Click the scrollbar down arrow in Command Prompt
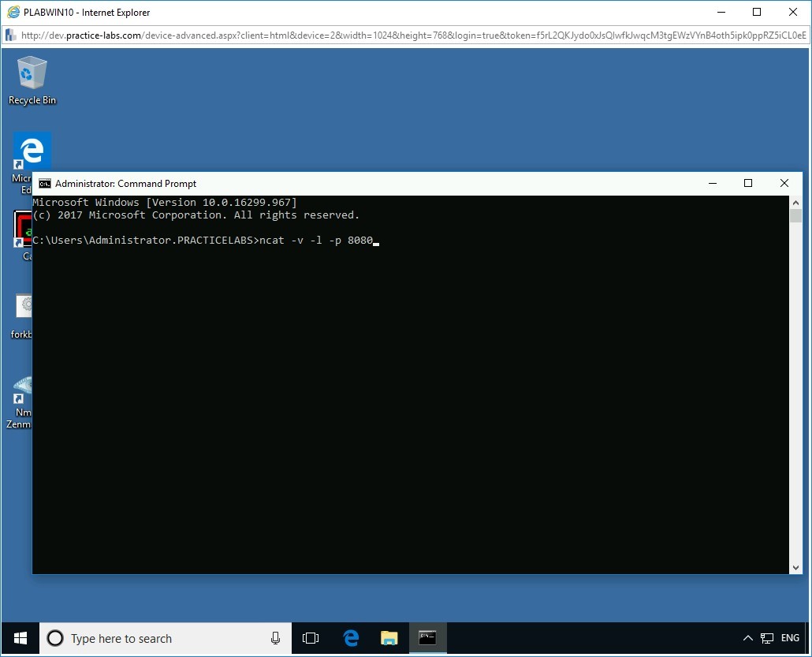Image resolution: width=812 pixels, height=657 pixels. 795,567
